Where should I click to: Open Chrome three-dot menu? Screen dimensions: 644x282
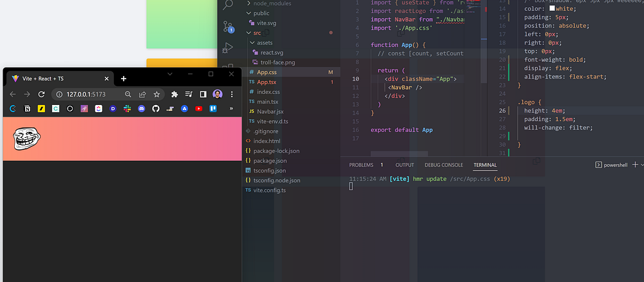(x=232, y=95)
